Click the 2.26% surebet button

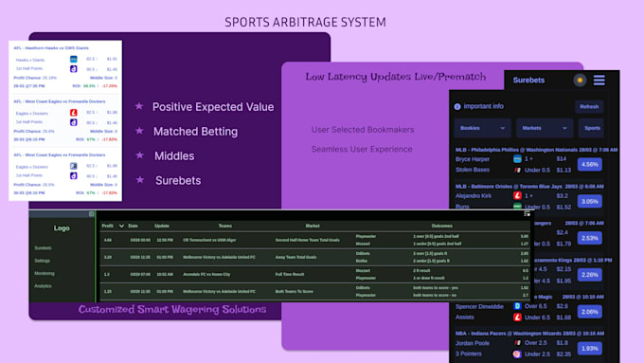[589, 275]
